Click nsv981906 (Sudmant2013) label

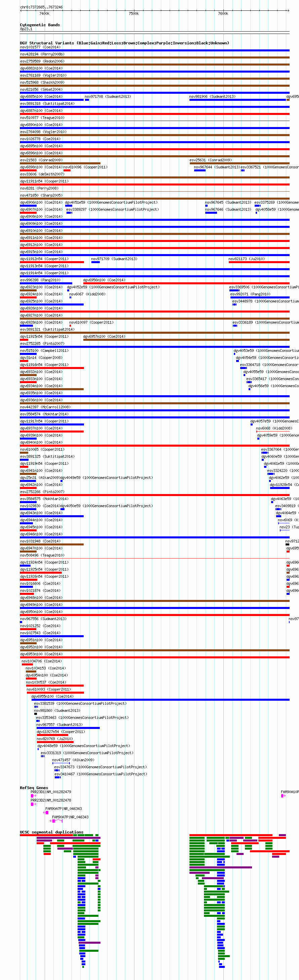212,97
